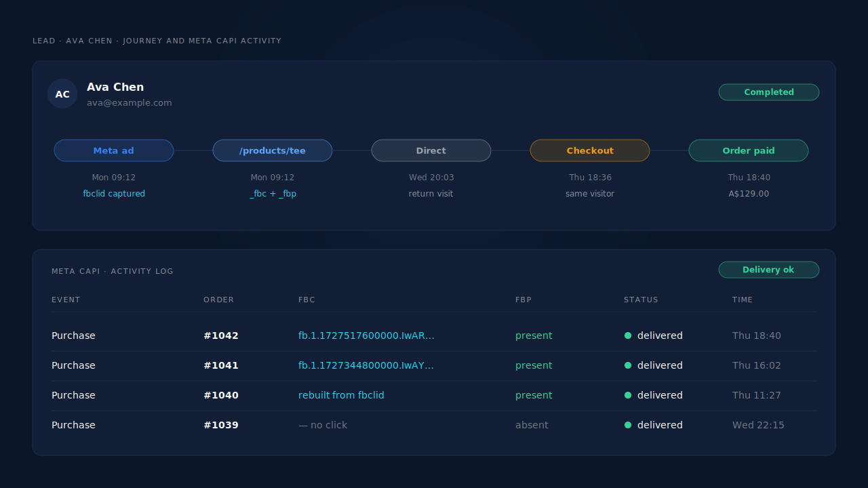Click the '— no click' FBC entry

point(323,425)
